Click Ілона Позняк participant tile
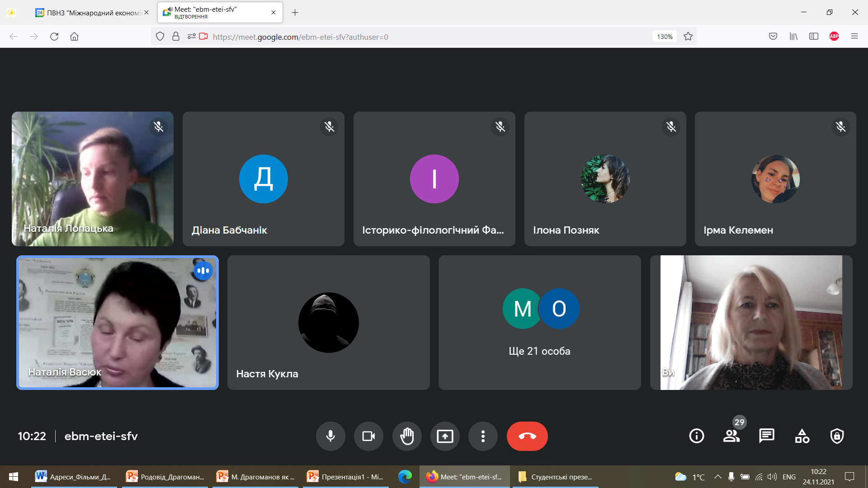 point(605,179)
